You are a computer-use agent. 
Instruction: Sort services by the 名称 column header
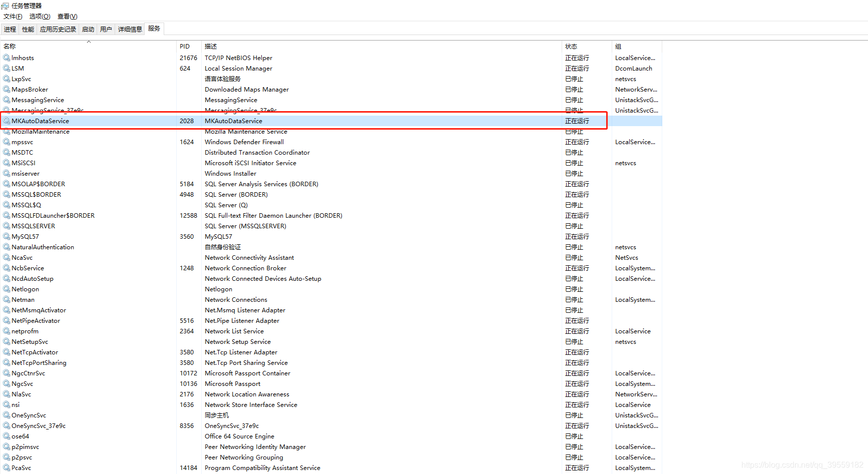pyautogui.click(x=89, y=46)
